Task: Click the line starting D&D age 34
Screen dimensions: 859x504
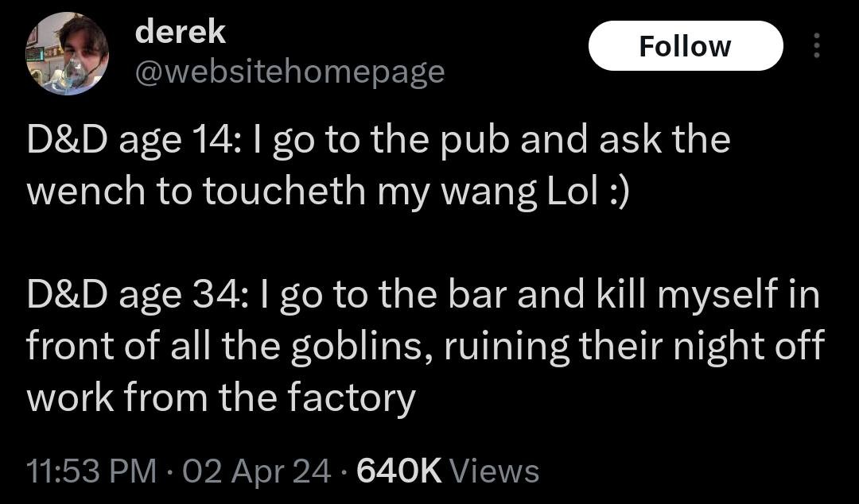Action: click(423, 296)
